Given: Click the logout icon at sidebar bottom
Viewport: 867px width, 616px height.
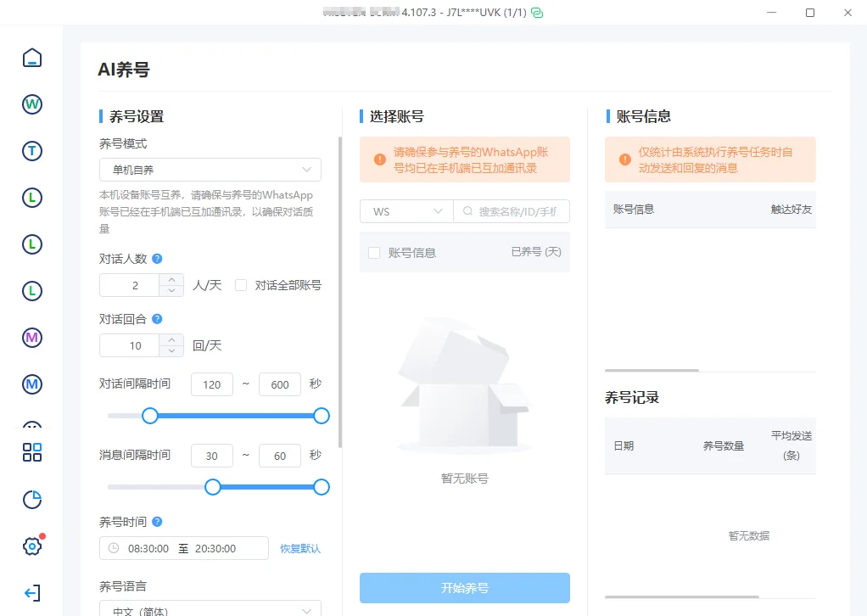Looking at the screenshot, I should (x=31, y=592).
